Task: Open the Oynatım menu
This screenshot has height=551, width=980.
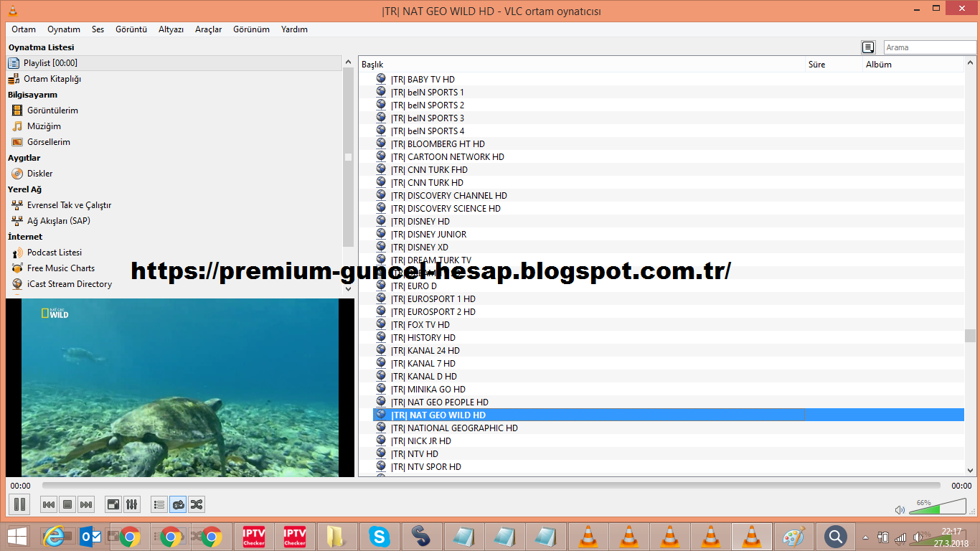Action: (64, 29)
